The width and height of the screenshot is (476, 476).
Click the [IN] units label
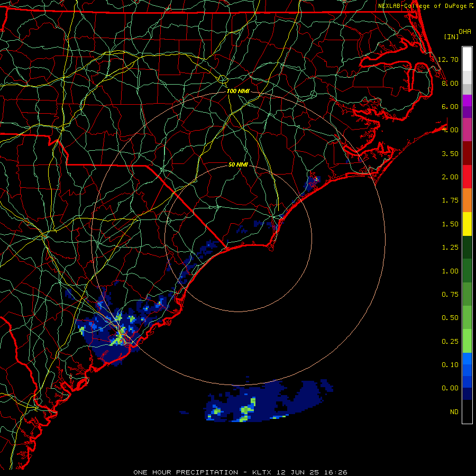click(x=451, y=36)
